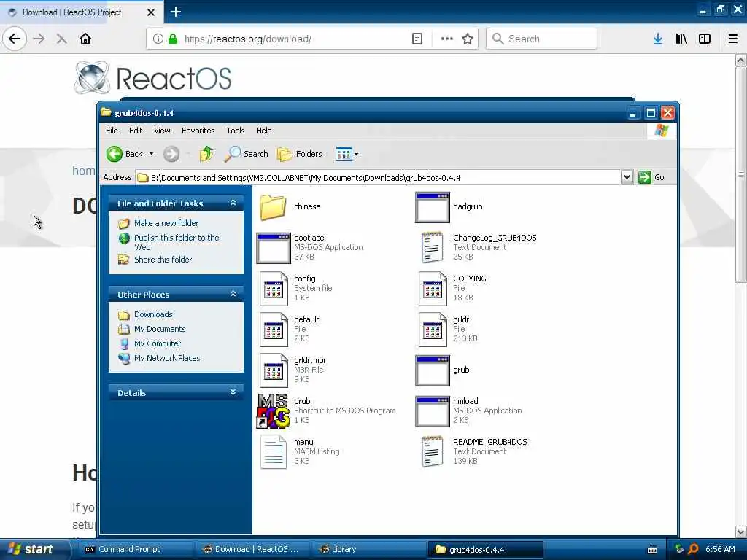Click the Explorer Back button
This screenshot has height=560, width=747.
[x=124, y=154]
